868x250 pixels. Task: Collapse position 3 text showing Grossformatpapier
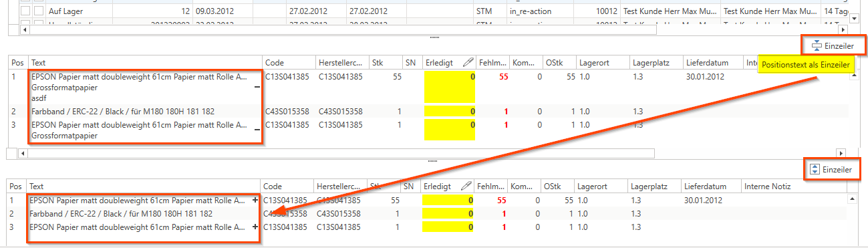pyautogui.click(x=257, y=130)
